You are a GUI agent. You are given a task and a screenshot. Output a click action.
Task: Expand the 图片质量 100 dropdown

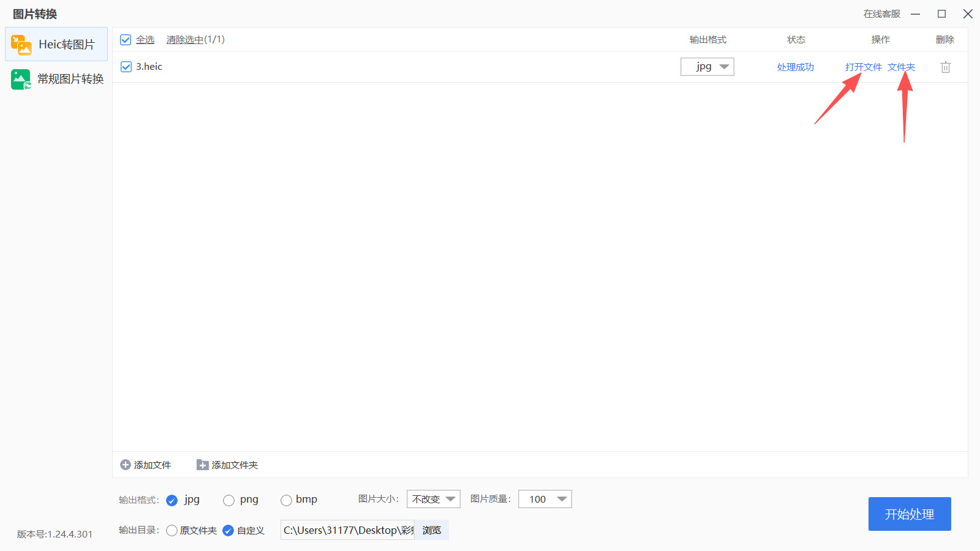pos(545,499)
